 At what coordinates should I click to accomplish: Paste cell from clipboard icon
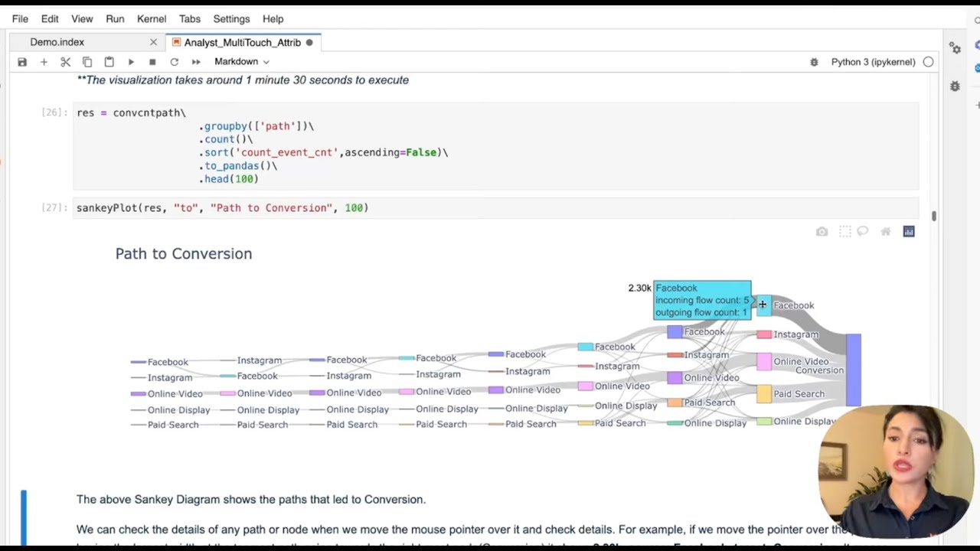click(109, 62)
